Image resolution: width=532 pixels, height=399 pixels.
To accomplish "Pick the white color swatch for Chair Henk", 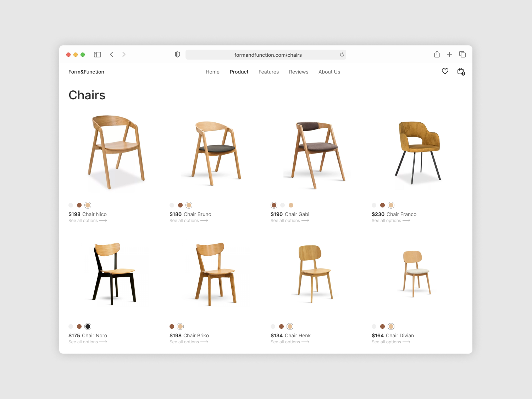I will click(273, 326).
